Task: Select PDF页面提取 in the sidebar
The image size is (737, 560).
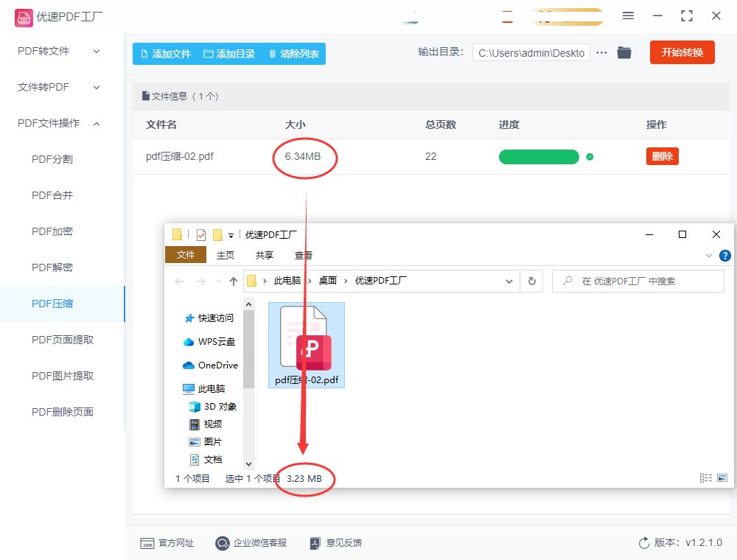Action: point(63,340)
